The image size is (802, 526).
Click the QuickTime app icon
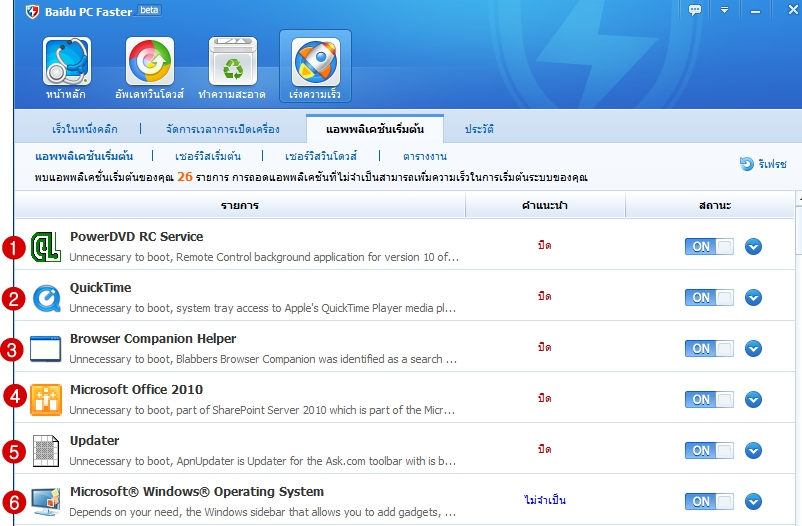[46, 298]
